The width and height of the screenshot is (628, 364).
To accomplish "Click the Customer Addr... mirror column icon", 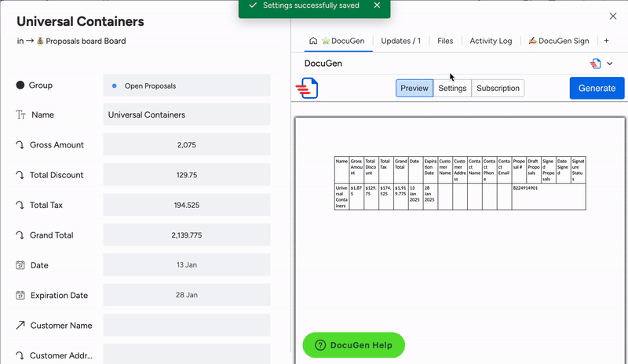I will pyautogui.click(x=20, y=355).
